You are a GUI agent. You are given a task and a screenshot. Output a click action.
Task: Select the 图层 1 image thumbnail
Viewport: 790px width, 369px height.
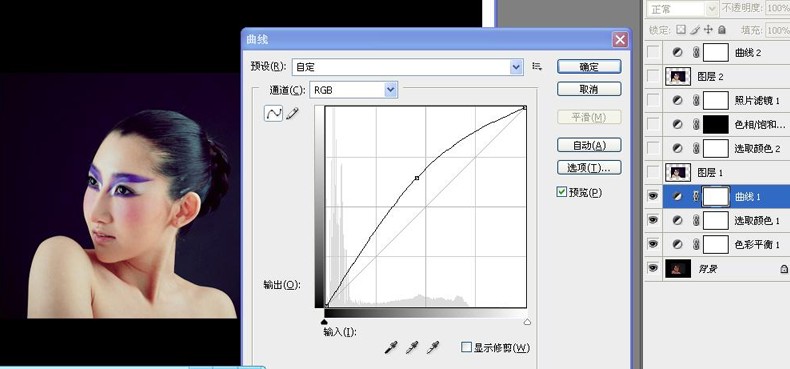[678, 172]
